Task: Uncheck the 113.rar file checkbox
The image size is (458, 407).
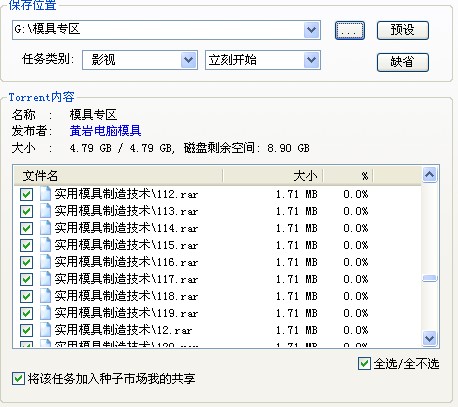Action: (x=26, y=211)
